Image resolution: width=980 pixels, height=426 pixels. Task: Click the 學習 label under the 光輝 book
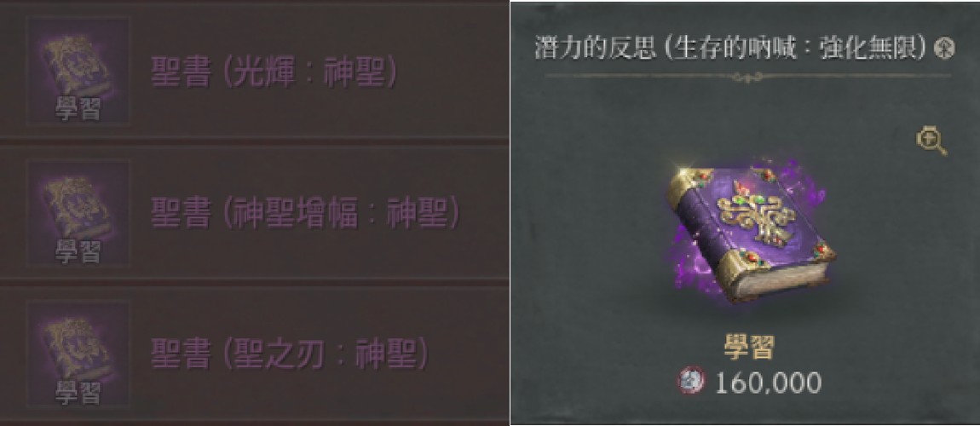point(78,112)
